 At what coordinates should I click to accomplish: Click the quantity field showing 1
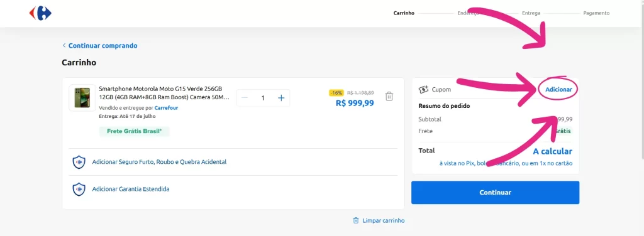coord(263,98)
